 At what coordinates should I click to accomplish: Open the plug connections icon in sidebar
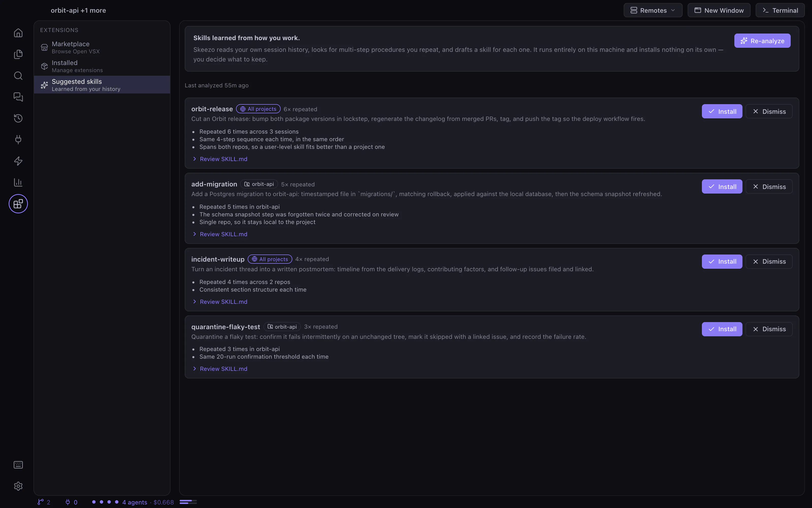(18, 139)
